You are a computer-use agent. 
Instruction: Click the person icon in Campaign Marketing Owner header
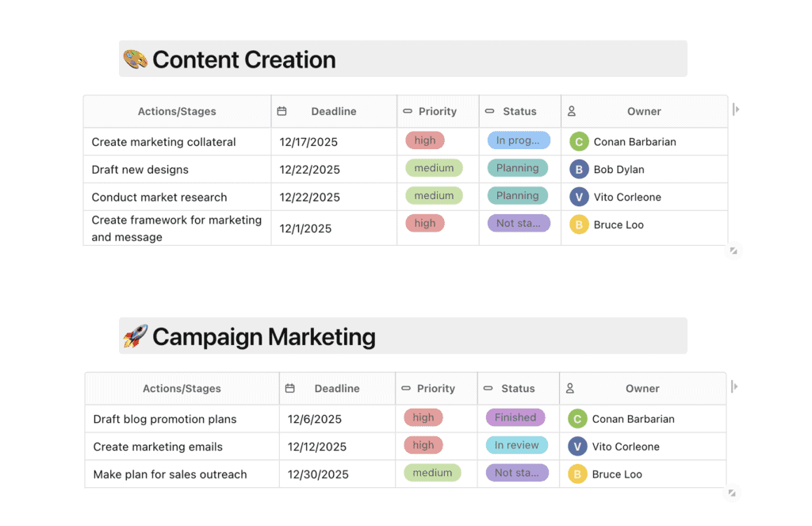(x=570, y=388)
